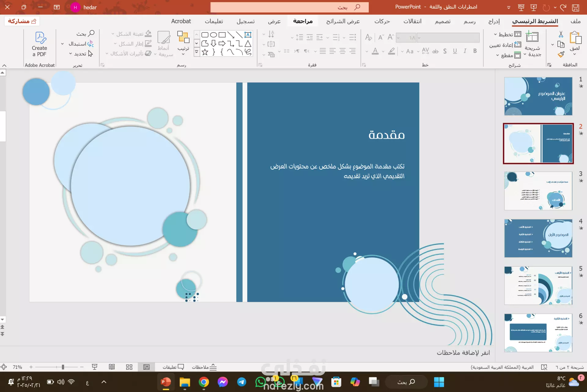Toggle Strikethrough formatting
Screen dimensions: 587x392
(435, 51)
